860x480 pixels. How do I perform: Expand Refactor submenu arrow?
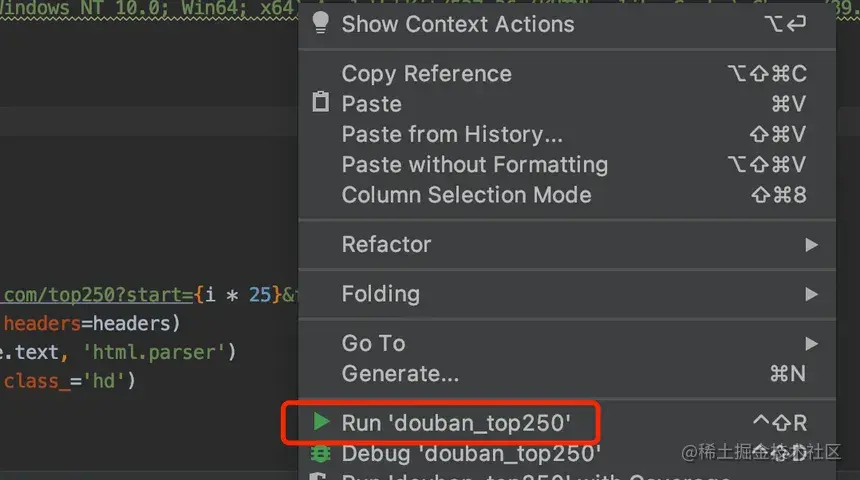coord(811,245)
